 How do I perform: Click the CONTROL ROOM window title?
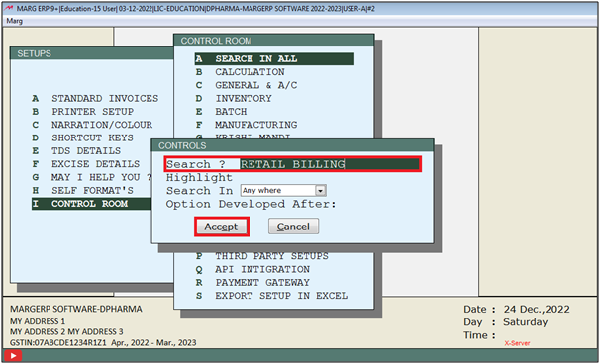coord(216,41)
